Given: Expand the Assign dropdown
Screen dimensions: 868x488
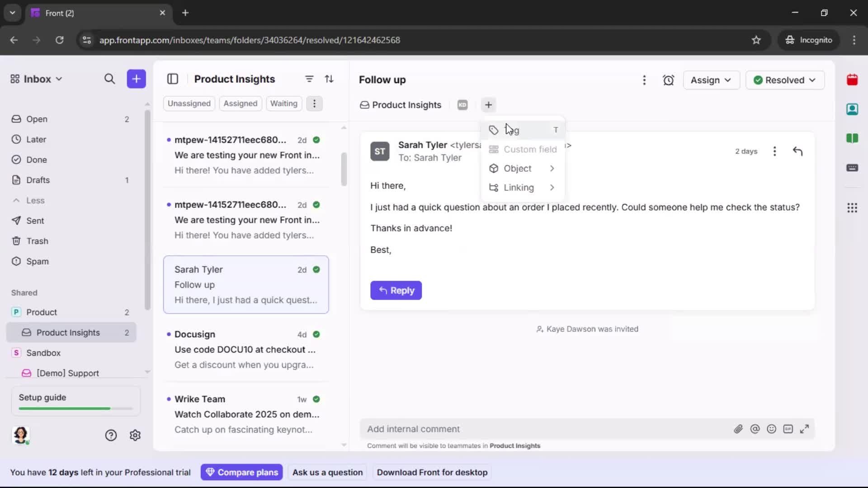Looking at the screenshot, I should point(711,80).
